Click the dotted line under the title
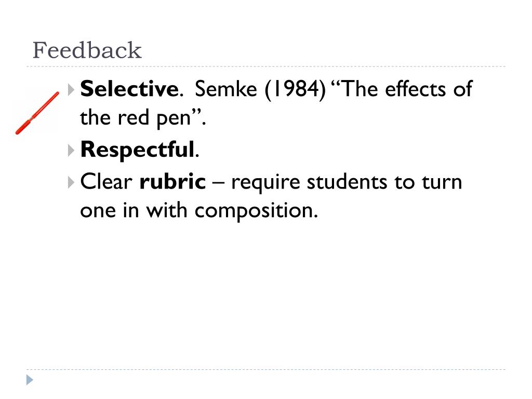Image resolution: width=532 pixels, height=399 pixels. pyautogui.click(x=266, y=66)
